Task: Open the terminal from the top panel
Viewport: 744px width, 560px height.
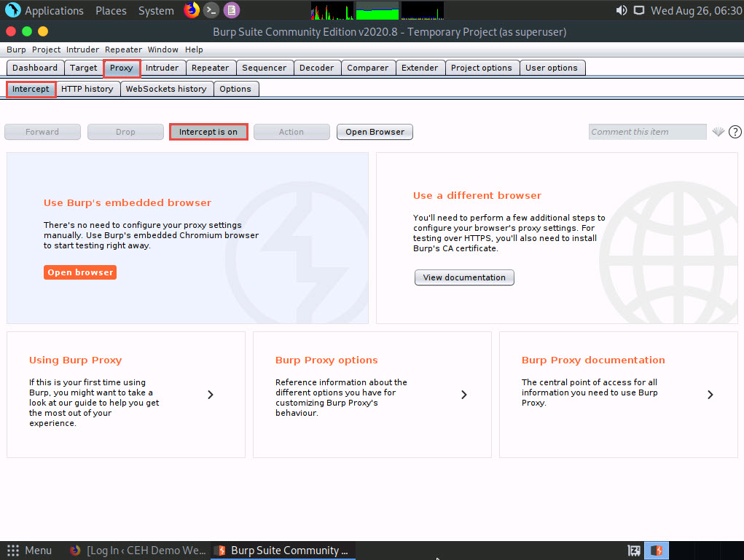Action: coord(211,10)
